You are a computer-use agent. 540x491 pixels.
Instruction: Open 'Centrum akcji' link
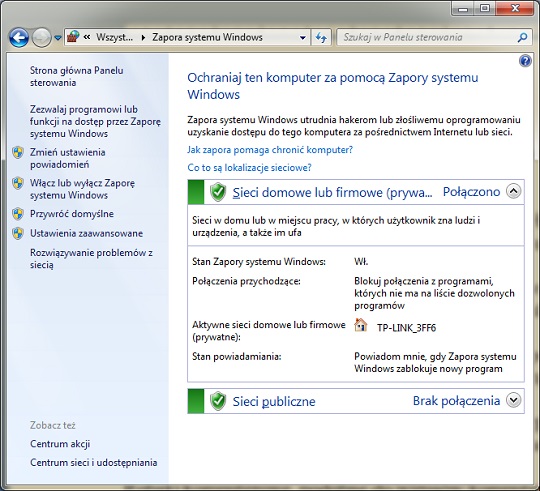[60, 444]
